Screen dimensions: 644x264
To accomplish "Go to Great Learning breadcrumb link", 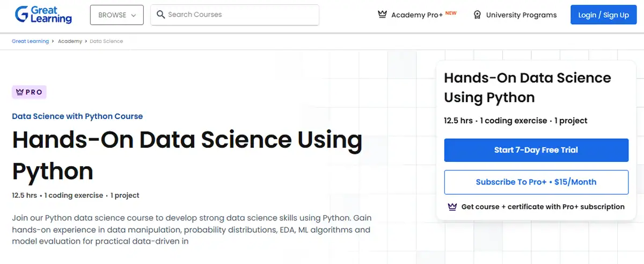I will (x=30, y=41).
